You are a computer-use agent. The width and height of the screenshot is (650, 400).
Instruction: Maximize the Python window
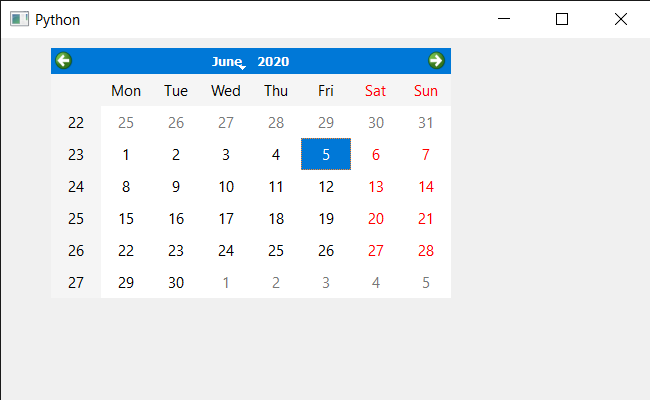coord(562,19)
